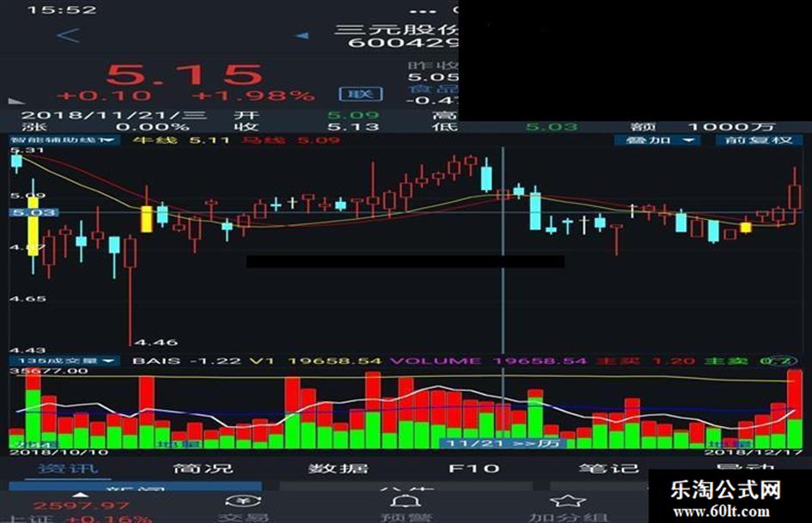Tap the change value +0.10
The height and width of the screenshot is (523, 812).
point(105,96)
